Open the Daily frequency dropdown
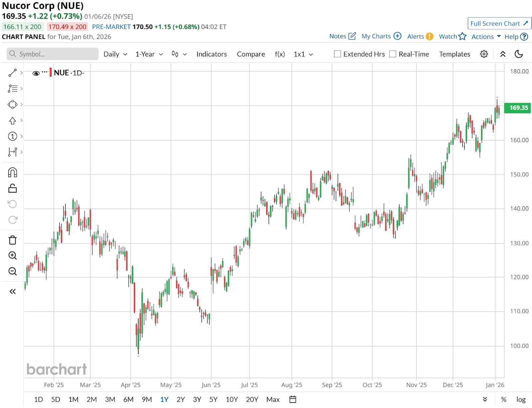 coord(115,54)
